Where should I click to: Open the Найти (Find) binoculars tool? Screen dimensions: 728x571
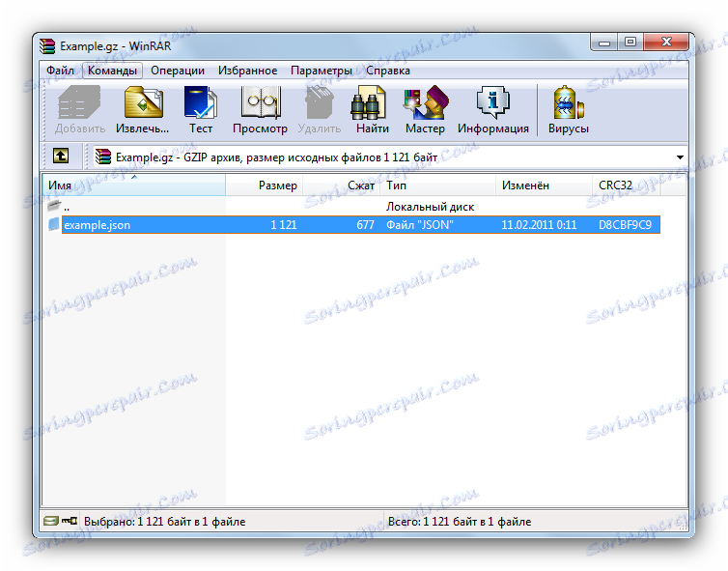pyautogui.click(x=373, y=109)
